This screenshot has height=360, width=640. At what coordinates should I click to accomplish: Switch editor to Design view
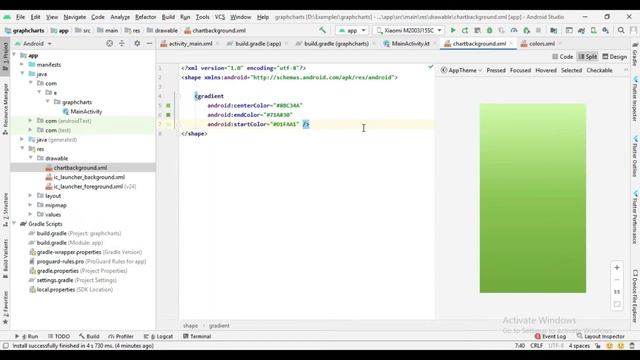(x=614, y=57)
